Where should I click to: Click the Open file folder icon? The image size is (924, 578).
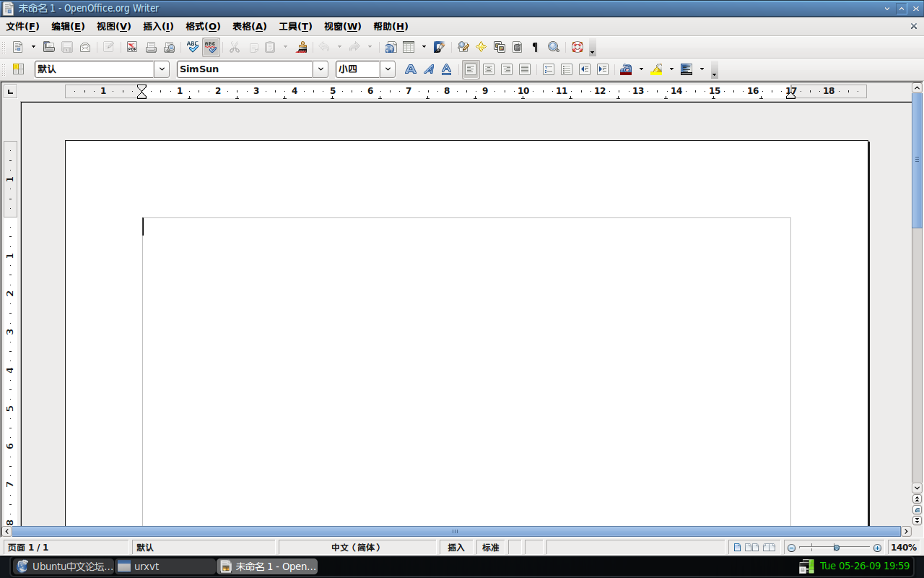click(49, 47)
